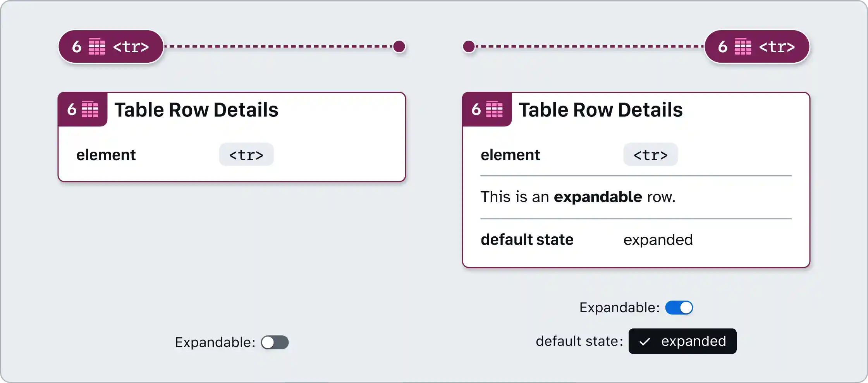
Task: Select the right 6 <tr> pill label
Action: click(757, 47)
